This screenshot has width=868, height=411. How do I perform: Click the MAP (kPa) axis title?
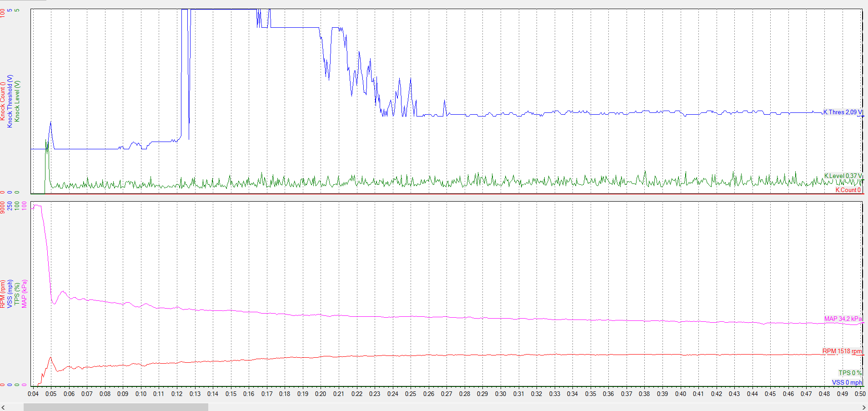25,294
